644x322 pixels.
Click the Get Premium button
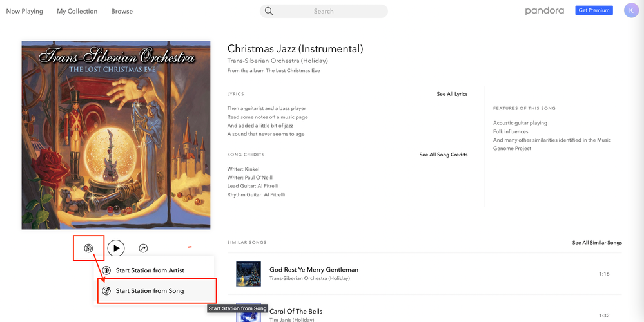coord(594,10)
